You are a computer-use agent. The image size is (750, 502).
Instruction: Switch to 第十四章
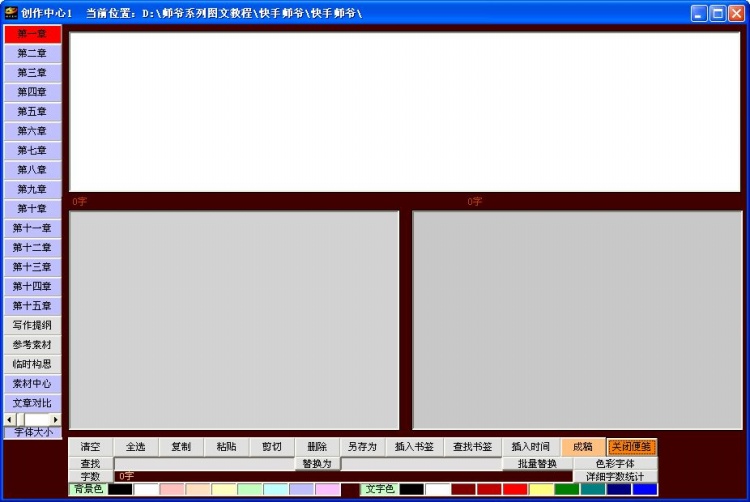tap(33, 287)
